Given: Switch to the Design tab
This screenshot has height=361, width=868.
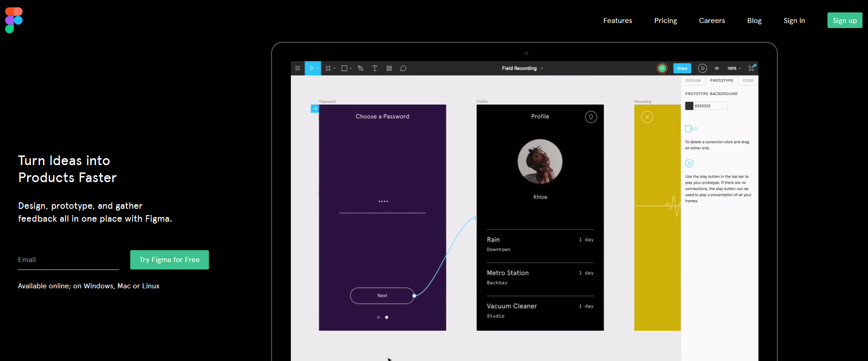Looking at the screenshot, I should (x=693, y=80).
